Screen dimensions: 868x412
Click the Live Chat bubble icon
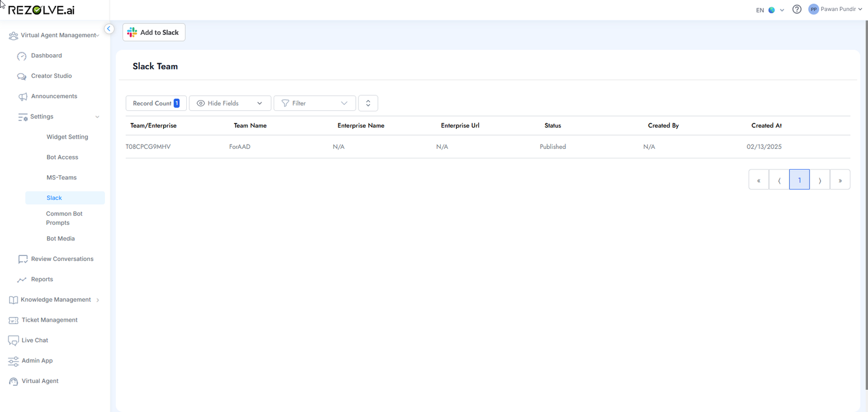pyautogui.click(x=13, y=341)
